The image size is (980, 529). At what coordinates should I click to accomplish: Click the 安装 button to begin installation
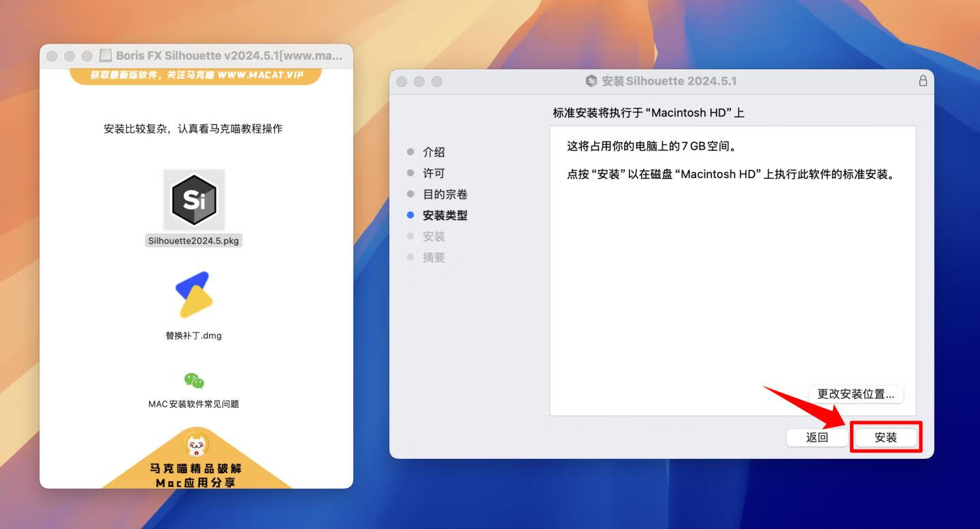pos(885,438)
